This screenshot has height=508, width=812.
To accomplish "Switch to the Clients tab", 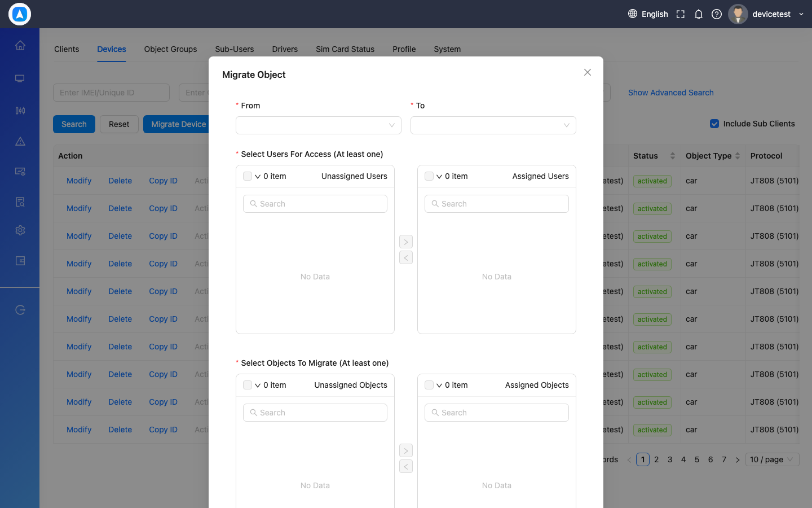I will coord(67,49).
